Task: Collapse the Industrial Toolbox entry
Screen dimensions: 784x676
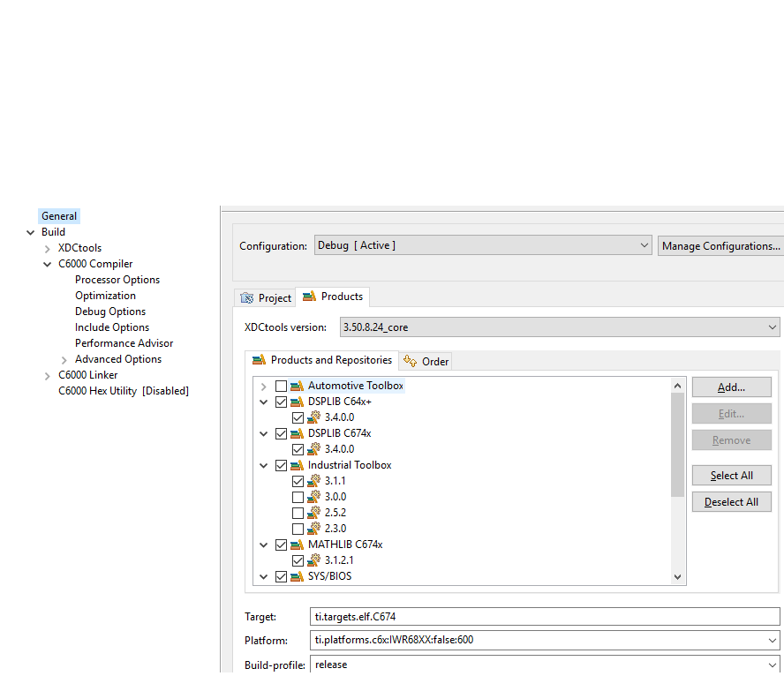Action: coord(263,466)
